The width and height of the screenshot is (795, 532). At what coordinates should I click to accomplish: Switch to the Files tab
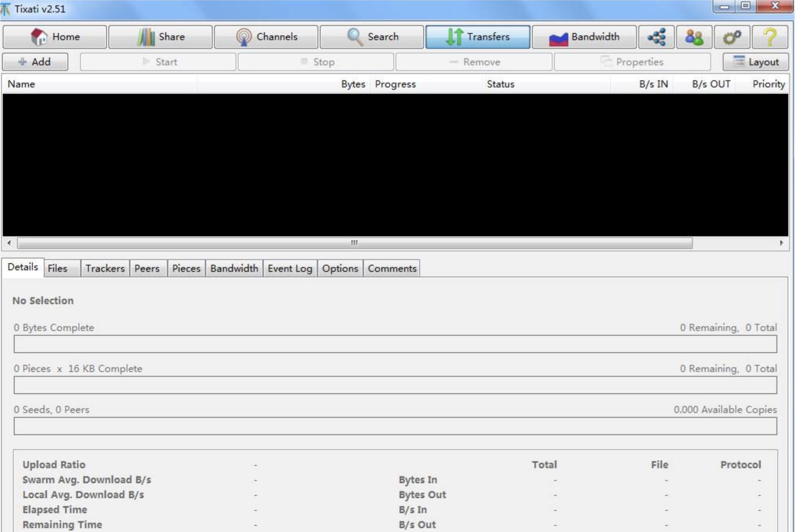coord(58,268)
